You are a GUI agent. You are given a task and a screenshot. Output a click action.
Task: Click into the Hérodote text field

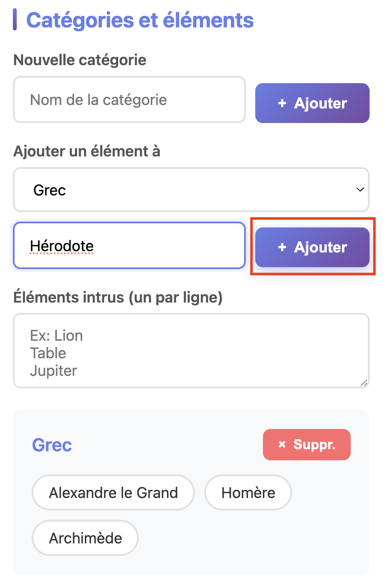(129, 246)
